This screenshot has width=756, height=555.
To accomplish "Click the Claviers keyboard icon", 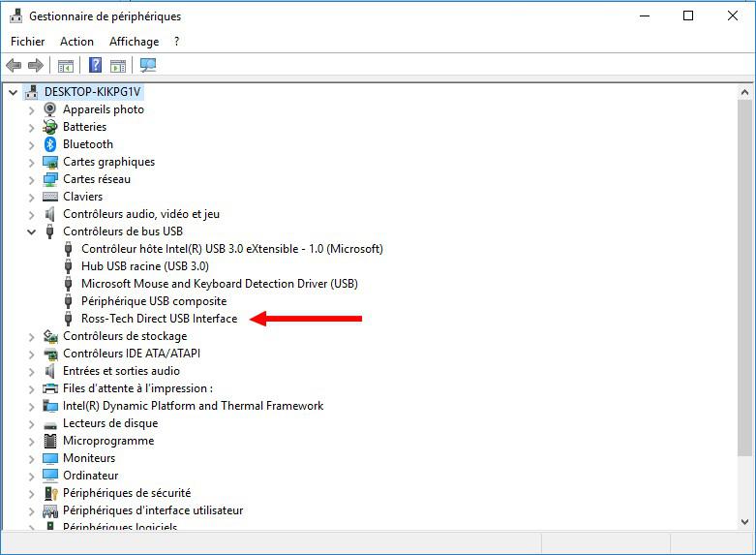I will (50, 197).
